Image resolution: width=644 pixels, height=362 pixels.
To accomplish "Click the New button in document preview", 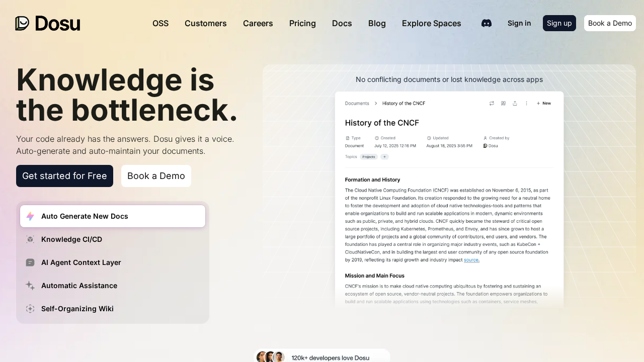I will click(x=544, y=103).
